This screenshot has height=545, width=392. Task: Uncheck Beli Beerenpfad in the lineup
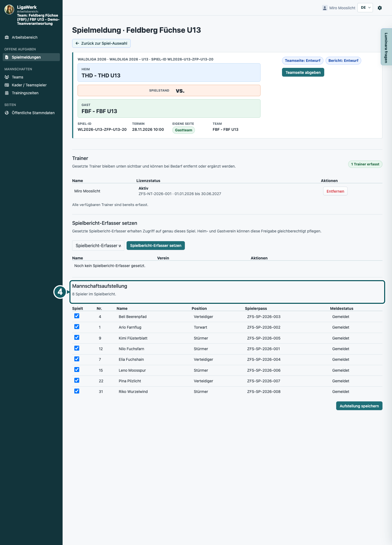(x=77, y=316)
